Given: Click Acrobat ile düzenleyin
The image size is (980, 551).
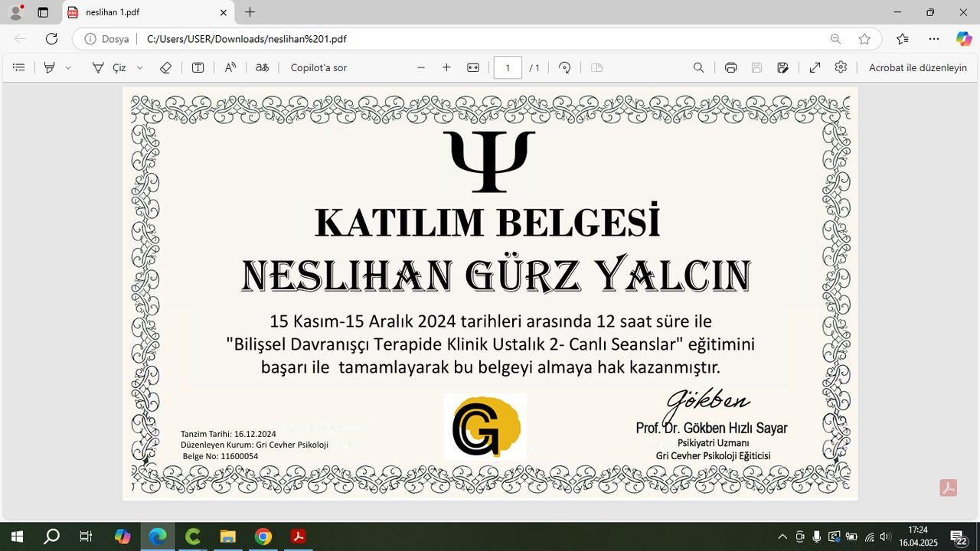Looking at the screenshot, I should (917, 67).
